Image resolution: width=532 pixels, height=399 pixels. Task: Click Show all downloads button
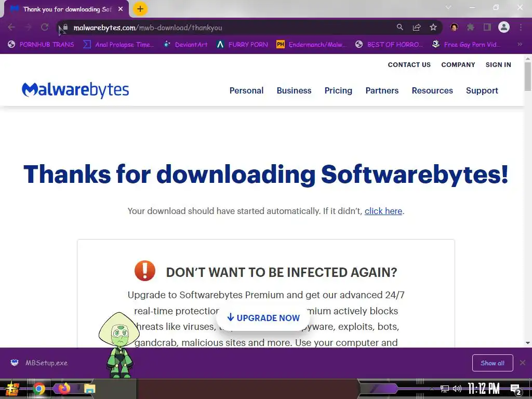(x=493, y=363)
